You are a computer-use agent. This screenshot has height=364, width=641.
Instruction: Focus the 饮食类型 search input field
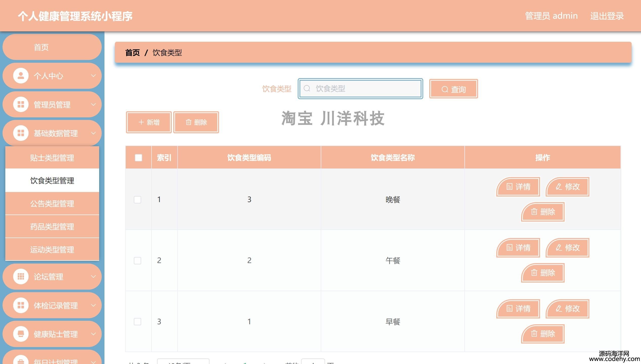pos(360,89)
